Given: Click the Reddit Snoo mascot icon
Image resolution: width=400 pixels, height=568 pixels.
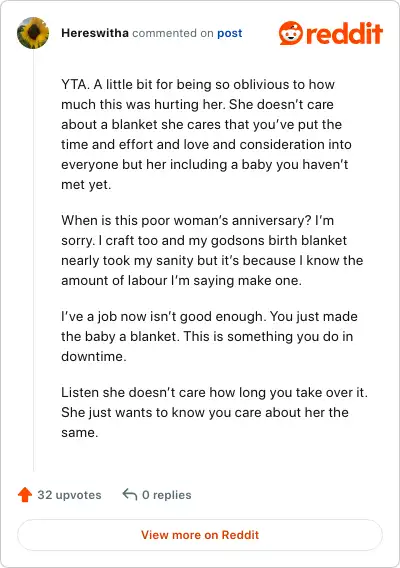Looking at the screenshot, I should point(291,33).
